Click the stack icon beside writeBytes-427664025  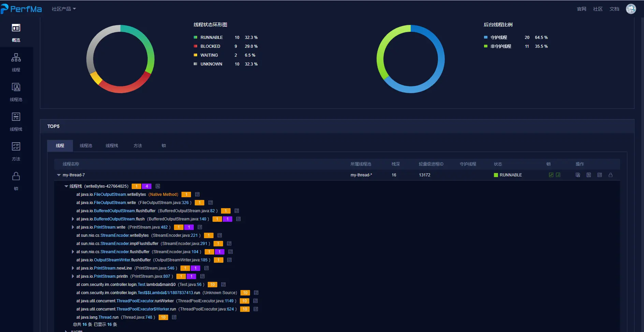(x=158, y=186)
